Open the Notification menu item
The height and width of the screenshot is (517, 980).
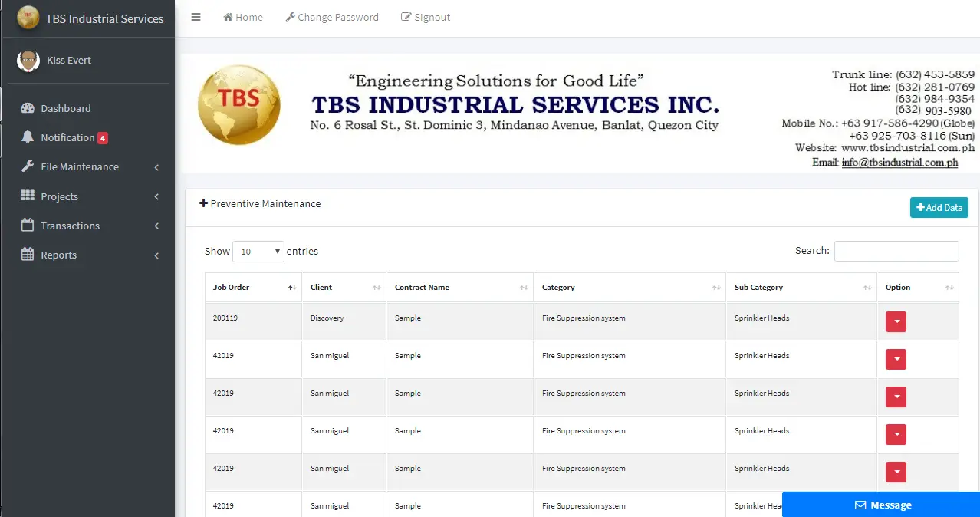pyautogui.click(x=87, y=137)
